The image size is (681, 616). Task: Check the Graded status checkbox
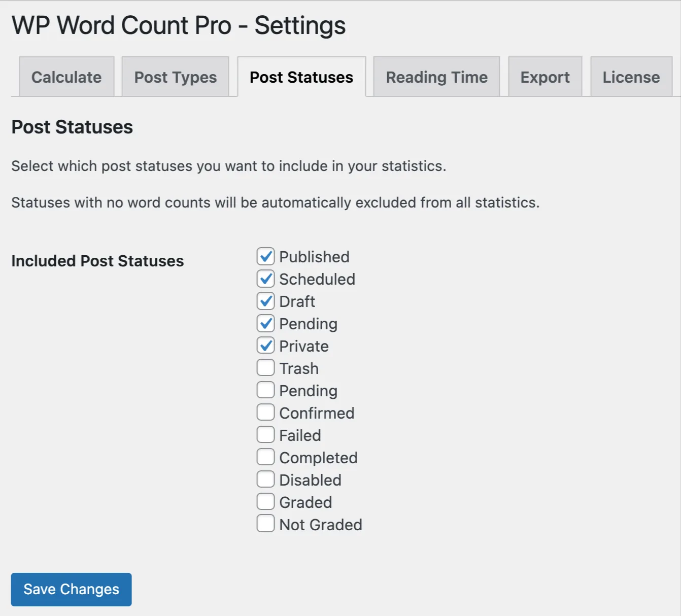tap(265, 501)
